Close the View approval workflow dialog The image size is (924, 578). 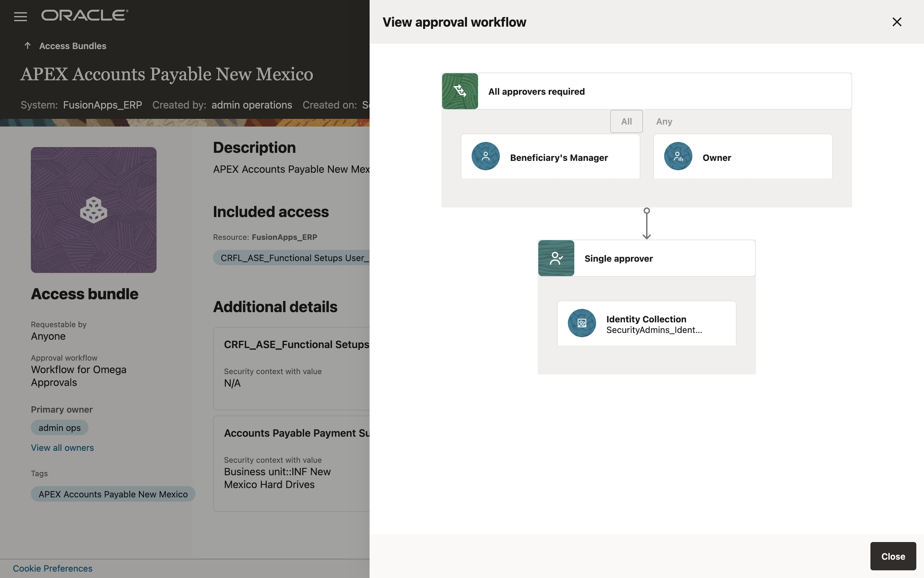point(897,22)
